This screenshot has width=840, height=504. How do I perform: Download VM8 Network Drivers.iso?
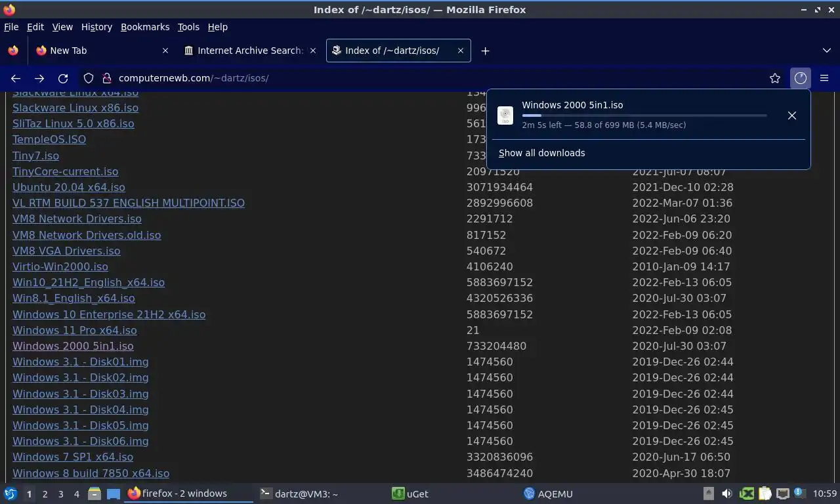[77, 219]
